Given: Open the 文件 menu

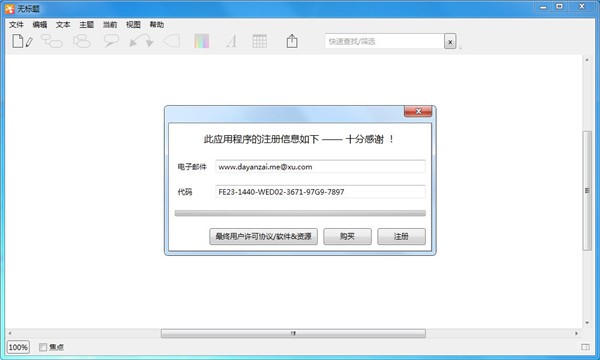Looking at the screenshot, I should (x=16, y=24).
